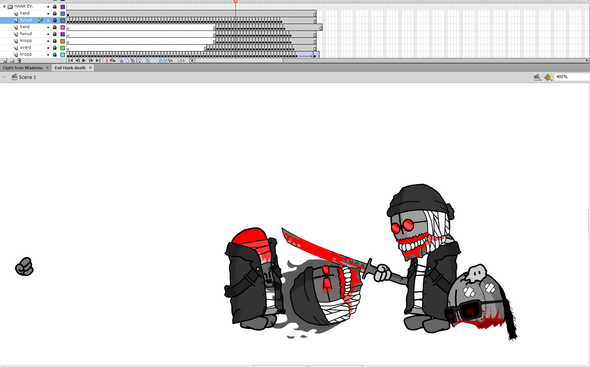Select the hand layer with blue swatch

coord(25,13)
